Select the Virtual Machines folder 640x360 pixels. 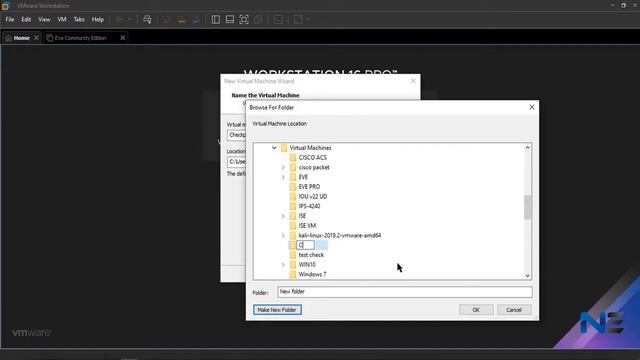[x=310, y=148]
